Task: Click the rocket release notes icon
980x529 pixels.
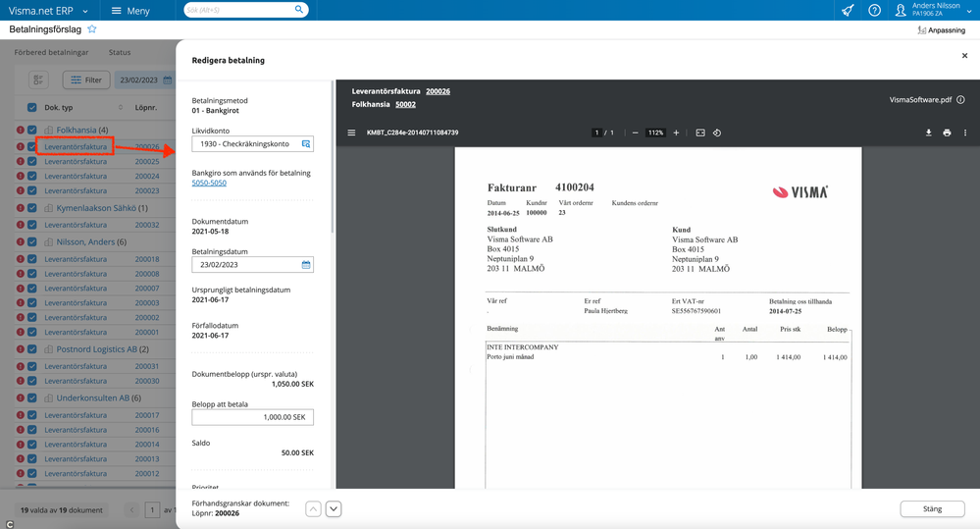Action: [848, 10]
